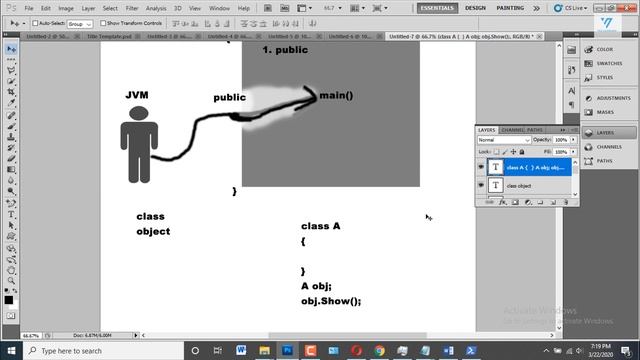Open the Adjustments panel
Viewport: 640px width, 360px height.
609,98
